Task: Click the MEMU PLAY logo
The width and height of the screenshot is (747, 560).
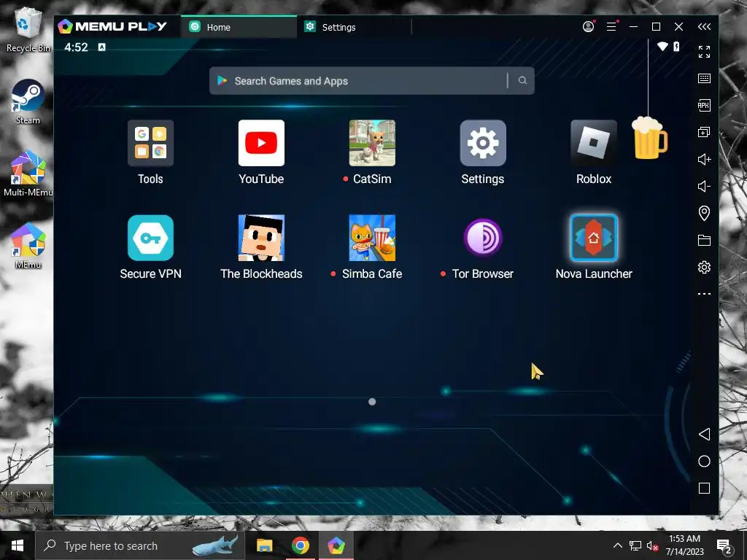Action: pyautogui.click(x=112, y=27)
